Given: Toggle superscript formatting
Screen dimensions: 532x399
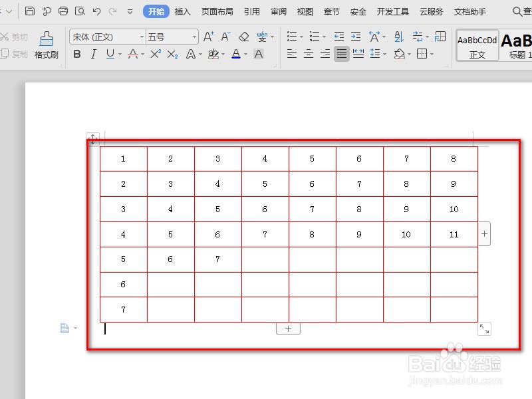Looking at the screenshot, I should 156,54.
